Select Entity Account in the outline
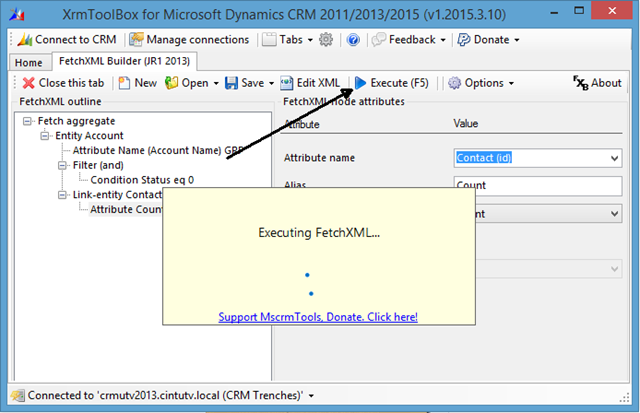The image size is (640, 413). click(x=89, y=136)
